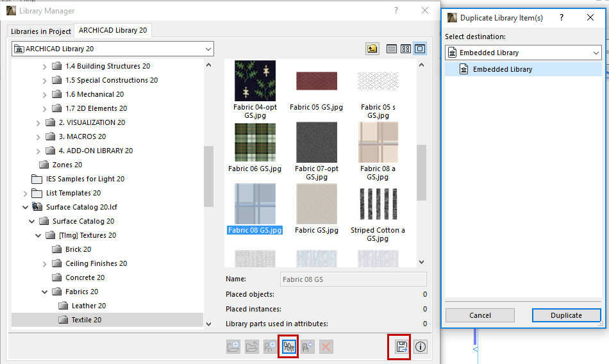The height and width of the screenshot is (364, 609).
Task: Click the red X delete icon
Action: tap(326, 347)
